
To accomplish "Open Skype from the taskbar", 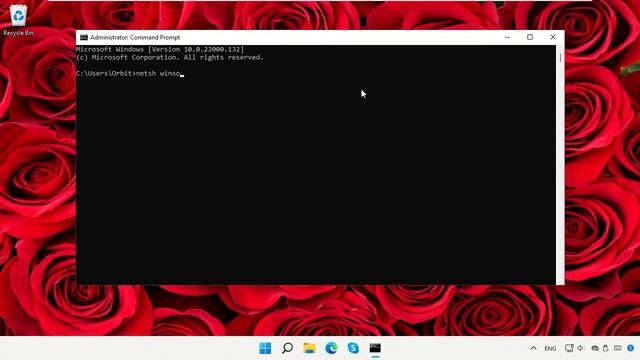I will click(x=353, y=348).
